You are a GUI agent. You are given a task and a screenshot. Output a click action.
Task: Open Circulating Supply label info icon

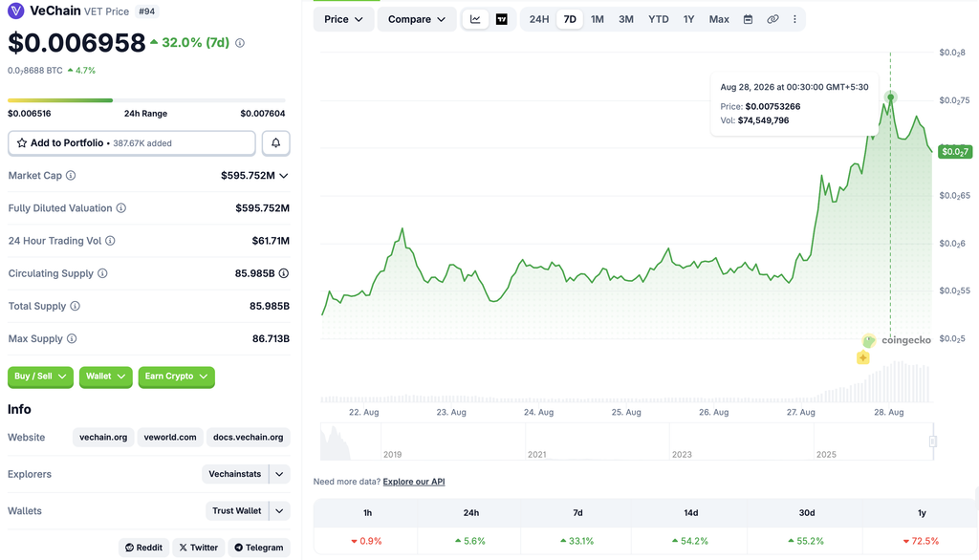tap(102, 273)
